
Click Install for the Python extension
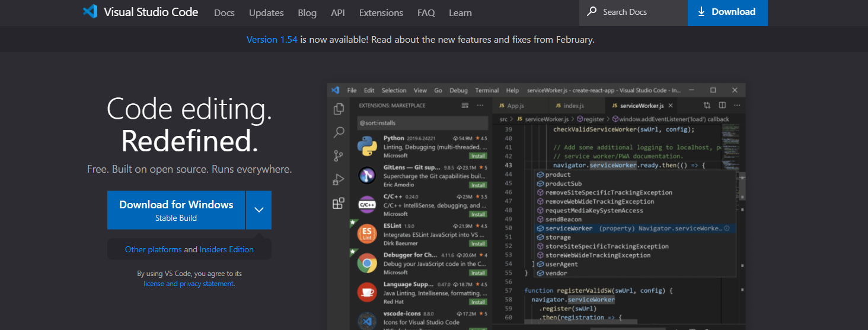(x=478, y=156)
